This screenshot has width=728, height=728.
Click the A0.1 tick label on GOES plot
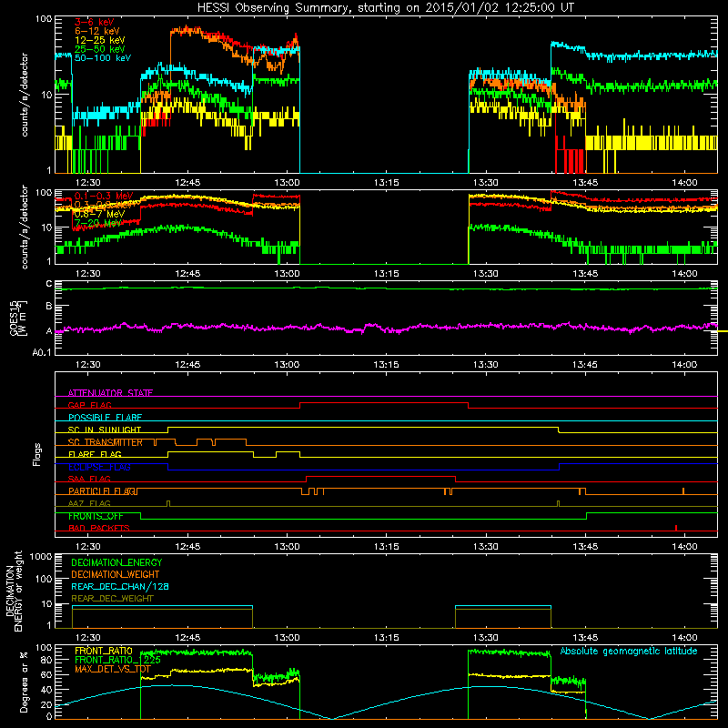42,352
